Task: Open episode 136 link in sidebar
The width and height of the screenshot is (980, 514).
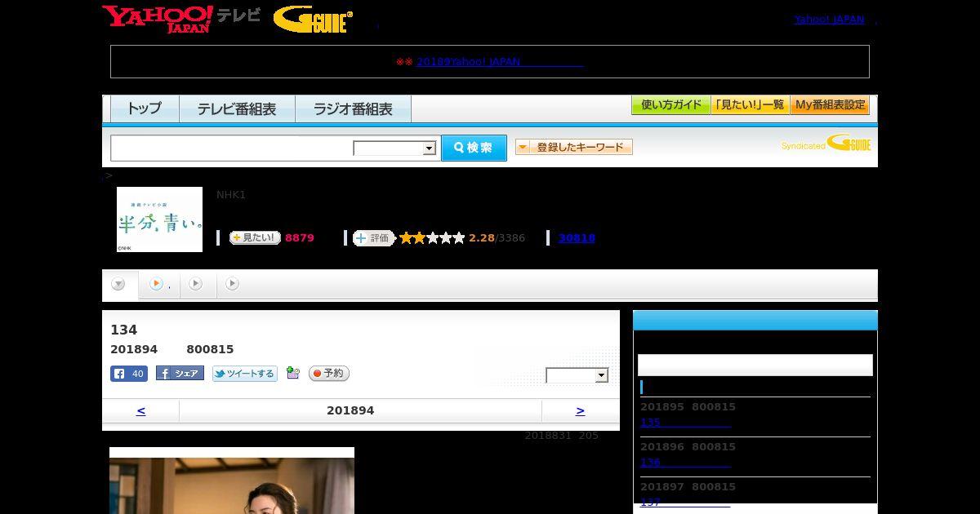Action: point(685,463)
